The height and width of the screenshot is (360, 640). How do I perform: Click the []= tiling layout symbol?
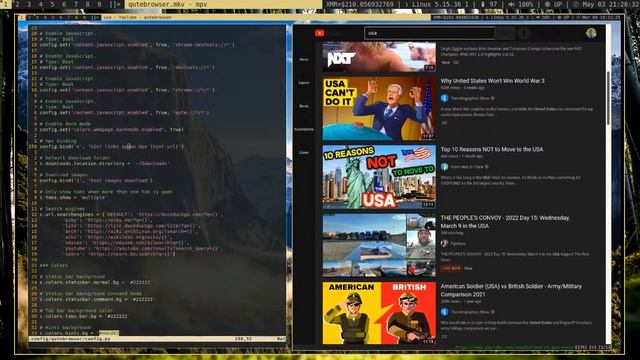[x=115, y=4]
